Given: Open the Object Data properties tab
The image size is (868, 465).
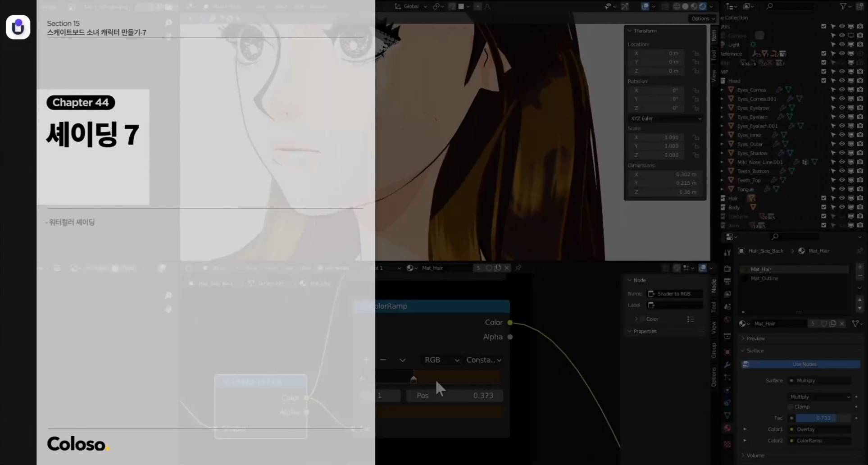Looking at the screenshot, I should coord(727,415).
